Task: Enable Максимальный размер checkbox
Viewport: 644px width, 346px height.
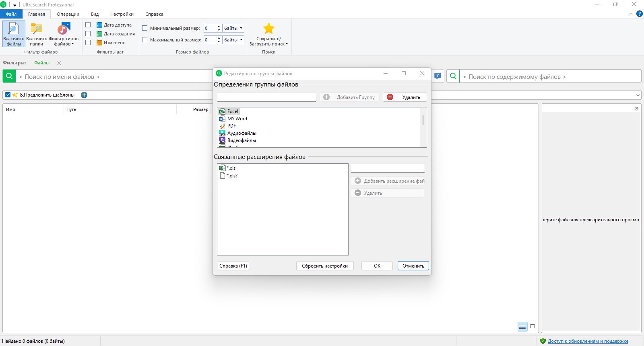Action: point(145,40)
